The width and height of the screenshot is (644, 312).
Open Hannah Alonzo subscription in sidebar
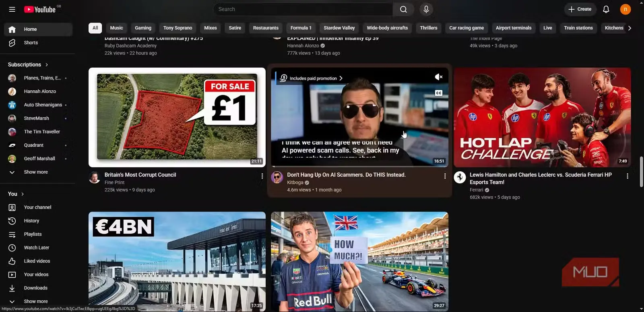pyautogui.click(x=38, y=92)
